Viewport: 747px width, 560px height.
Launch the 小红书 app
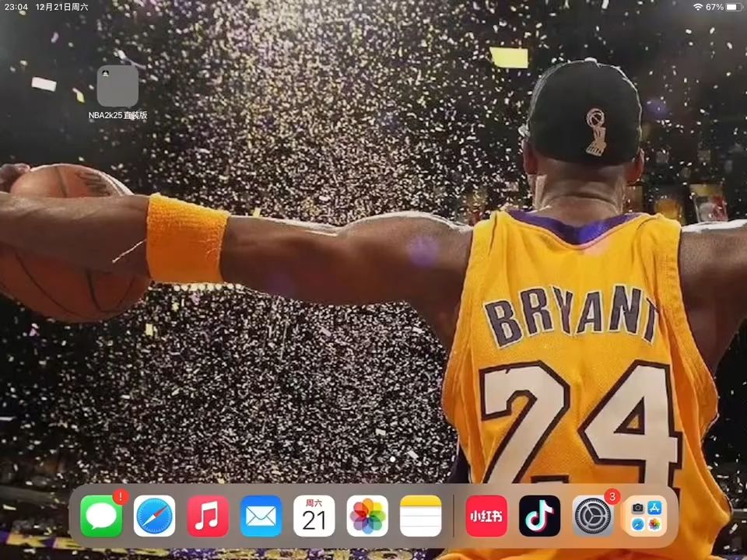[486, 516]
